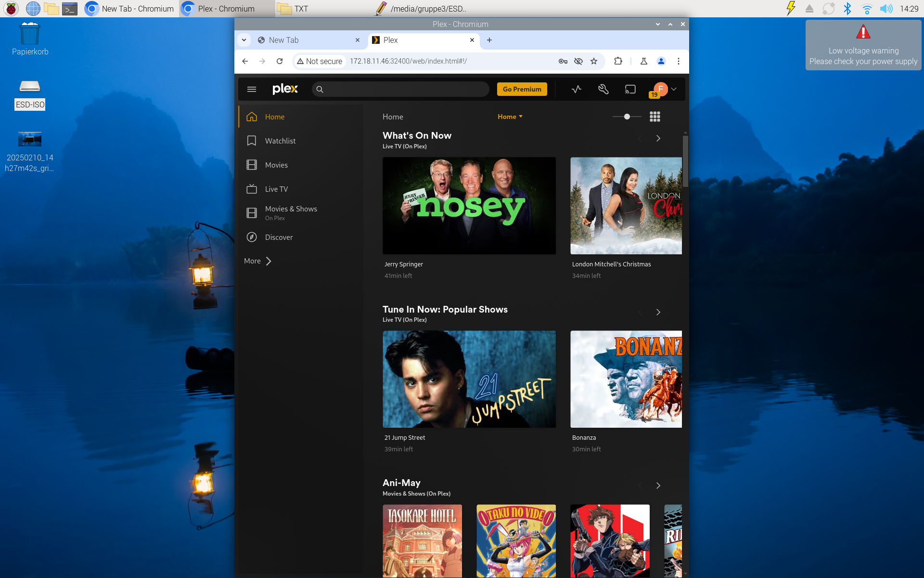This screenshot has width=924, height=578.
Task: Click the Bonanza title link
Action: click(584, 437)
